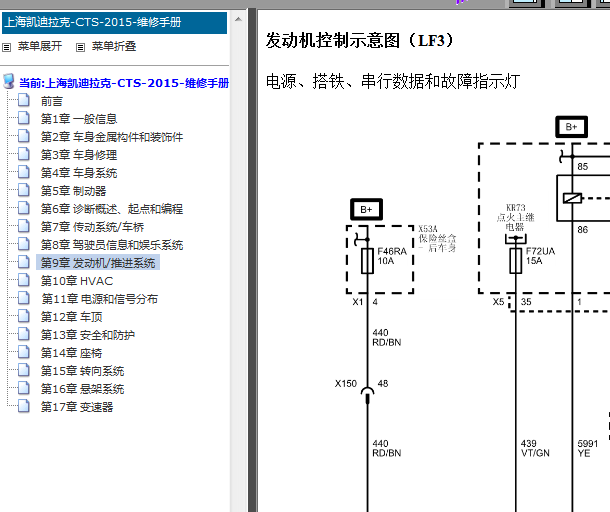This screenshot has width=610, height=512.
Task: Select highlighted 第9章 发动机/推进系统 chapter
Action: (x=98, y=263)
